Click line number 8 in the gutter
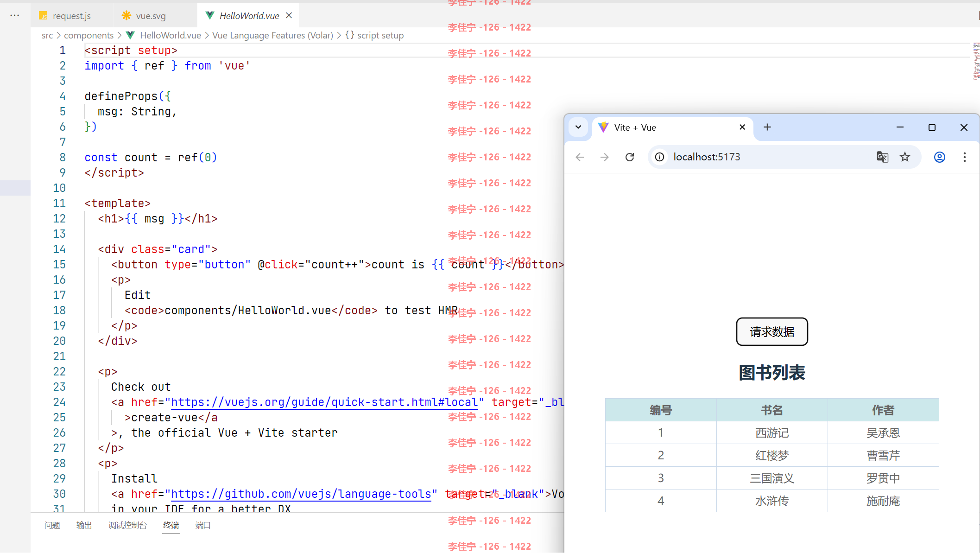Viewport: 980px width, 553px height. (x=63, y=157)
